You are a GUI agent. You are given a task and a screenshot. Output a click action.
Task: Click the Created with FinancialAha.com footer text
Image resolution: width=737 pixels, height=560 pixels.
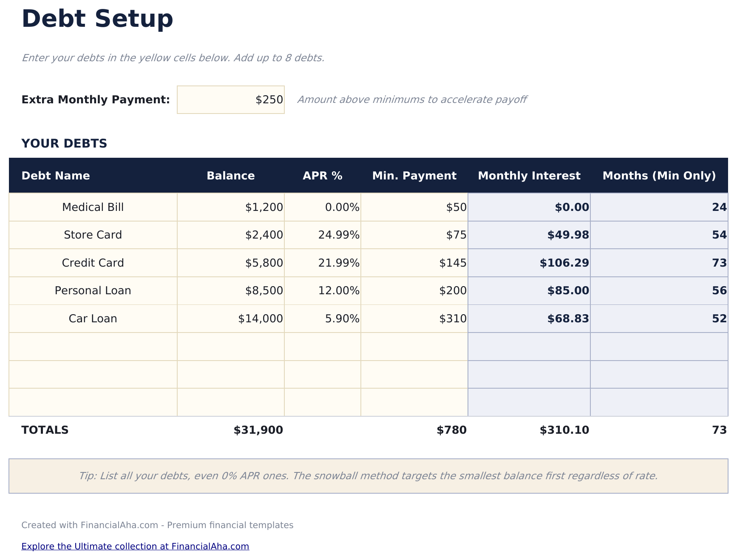[158, 525]
